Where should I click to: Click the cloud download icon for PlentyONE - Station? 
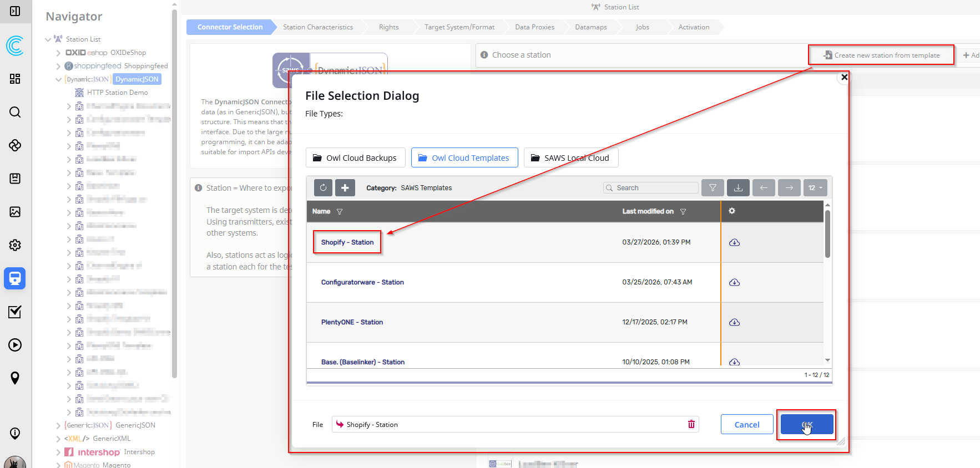coord(734,322)
